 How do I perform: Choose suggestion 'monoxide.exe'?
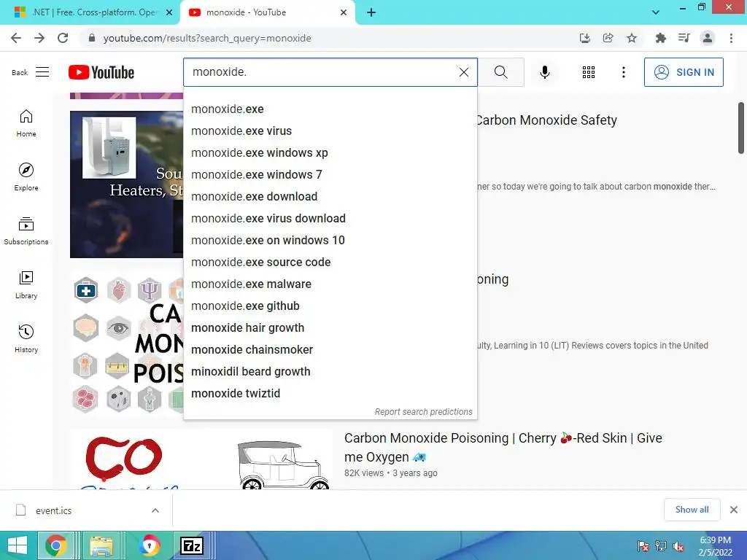330,109
